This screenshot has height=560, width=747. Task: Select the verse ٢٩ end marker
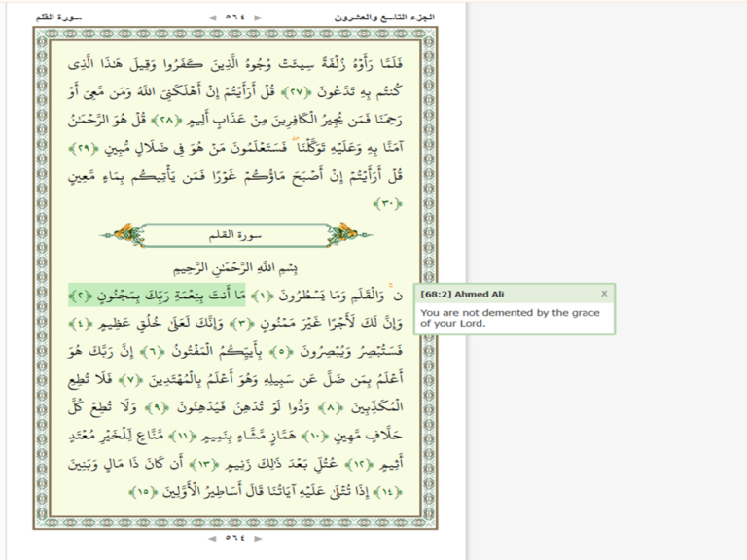[84, 148]
